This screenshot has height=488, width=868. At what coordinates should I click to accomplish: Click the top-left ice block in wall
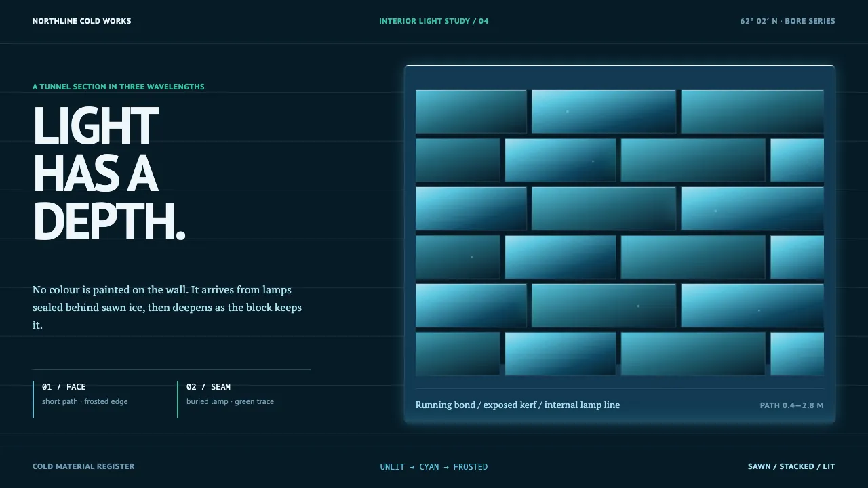471,112
